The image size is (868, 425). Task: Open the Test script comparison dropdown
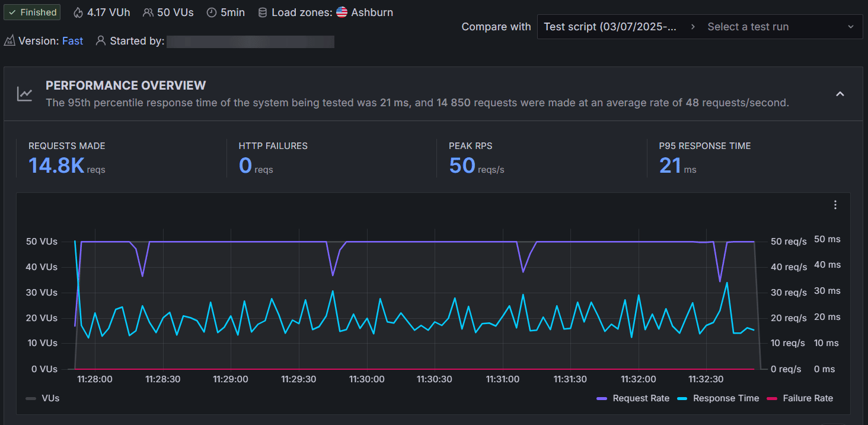click(x=609, y=27)
